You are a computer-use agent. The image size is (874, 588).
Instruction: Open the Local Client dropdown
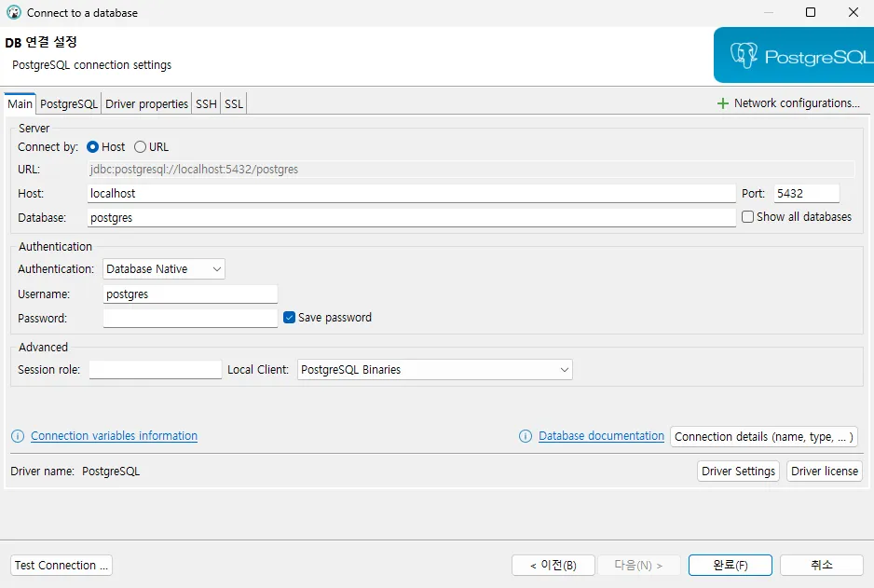coord(564,369)
